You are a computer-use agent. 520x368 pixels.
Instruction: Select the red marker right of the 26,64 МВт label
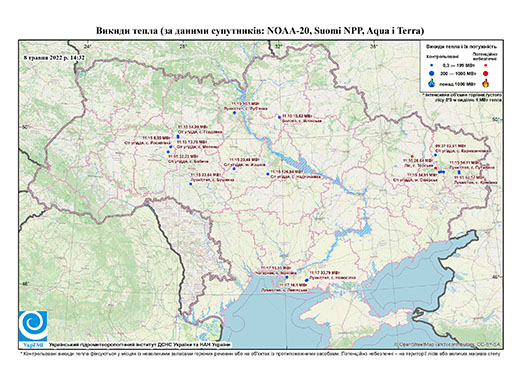(435, 168)
